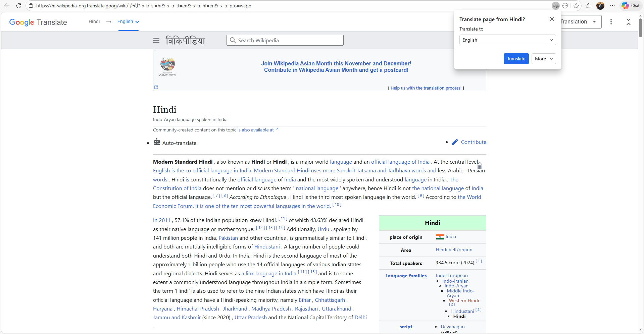644x334 pixels.
Task: Click the browser back arrow
Action: point(6,6)
